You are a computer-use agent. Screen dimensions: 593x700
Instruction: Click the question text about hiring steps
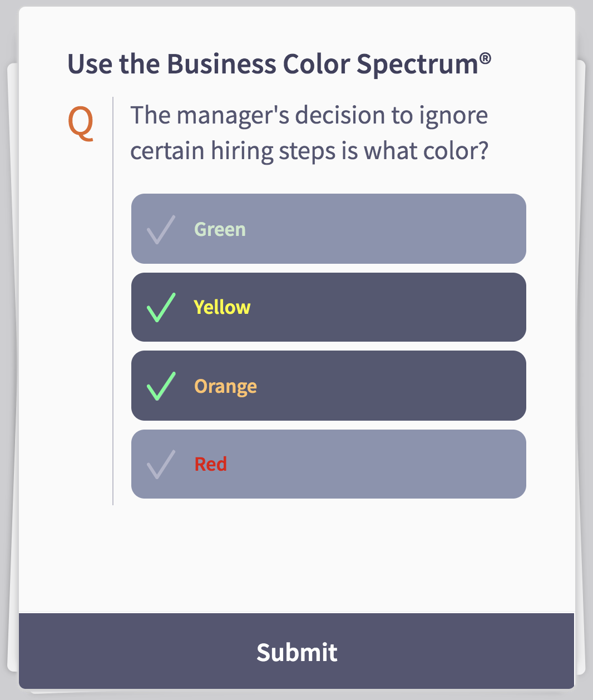coord(309,132)
